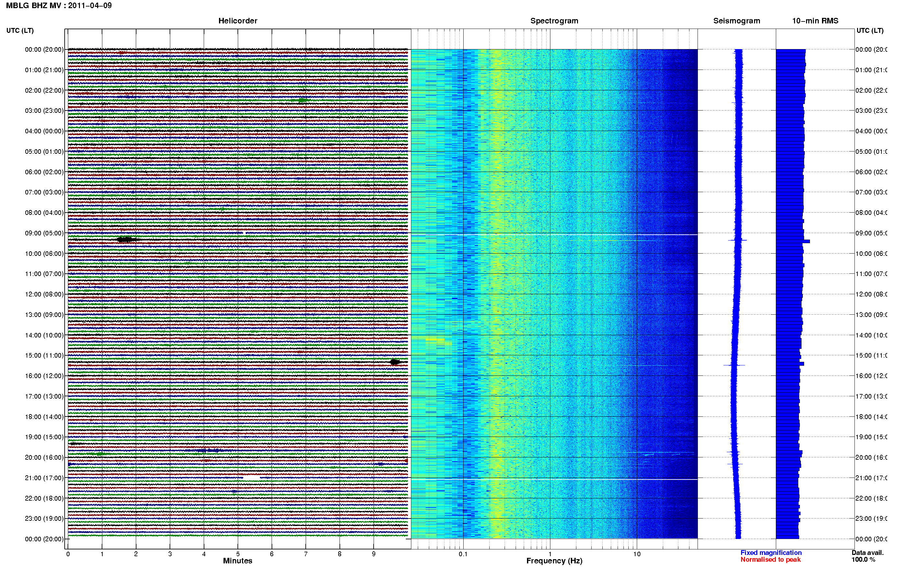Screen dimensions: 924x578
Task: Select the 14:00 (10:00) left axis label
Action: click(x=44, y=335)
